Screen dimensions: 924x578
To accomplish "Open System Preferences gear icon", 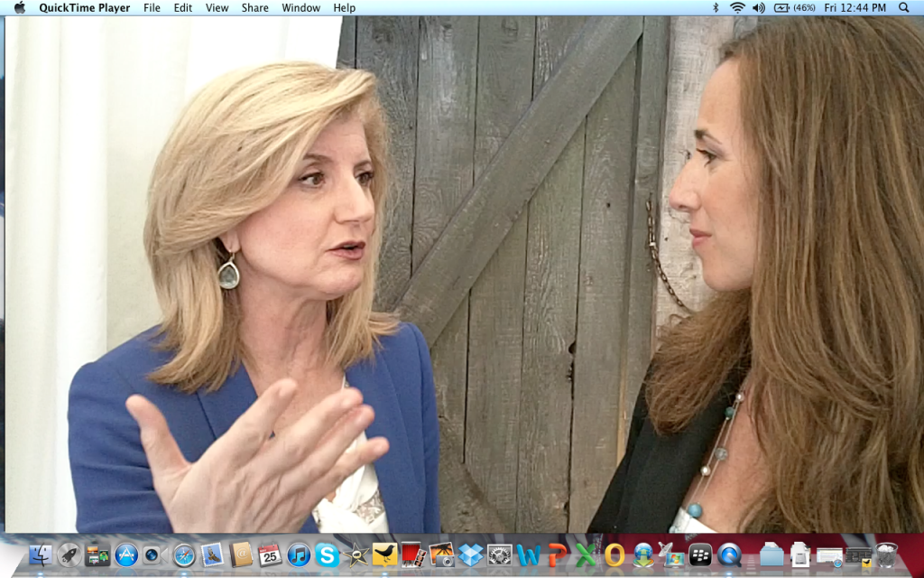I will coord(500,555).
